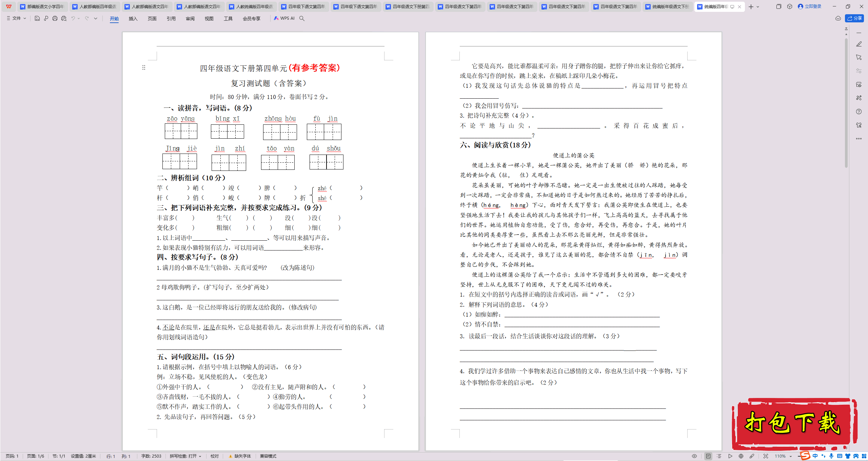This screenshot has height=461, width=868.
Task: Open the settings sliders icon in right sidebar
Action: [859, 71]
